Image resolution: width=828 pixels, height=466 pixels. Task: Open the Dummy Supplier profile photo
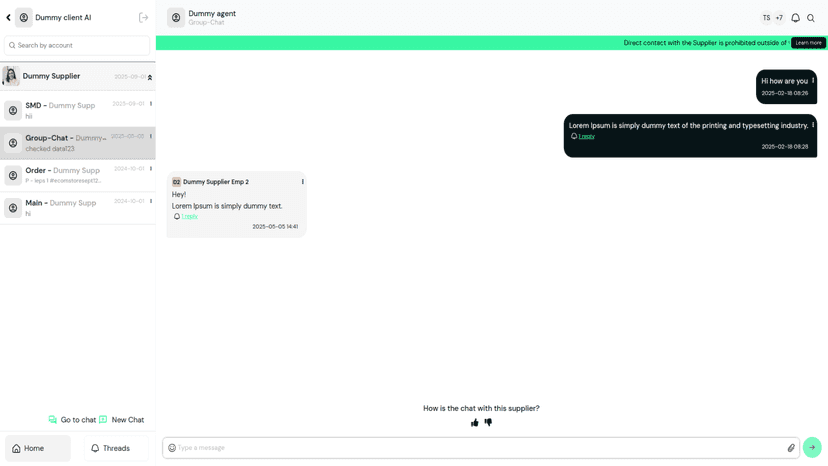(x=11, y=76)
